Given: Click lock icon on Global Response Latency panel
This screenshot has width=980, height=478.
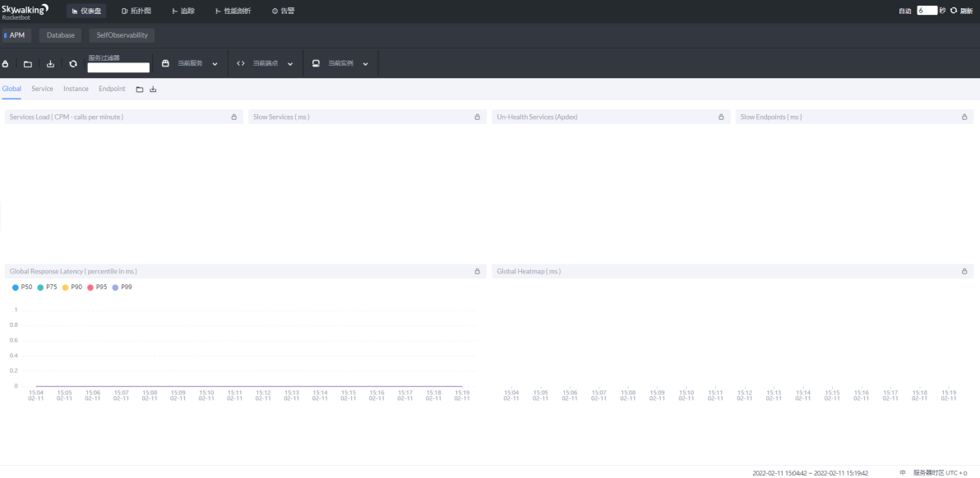Looking at the screenshot, I should pyautogui.click(x=478, y=272).
